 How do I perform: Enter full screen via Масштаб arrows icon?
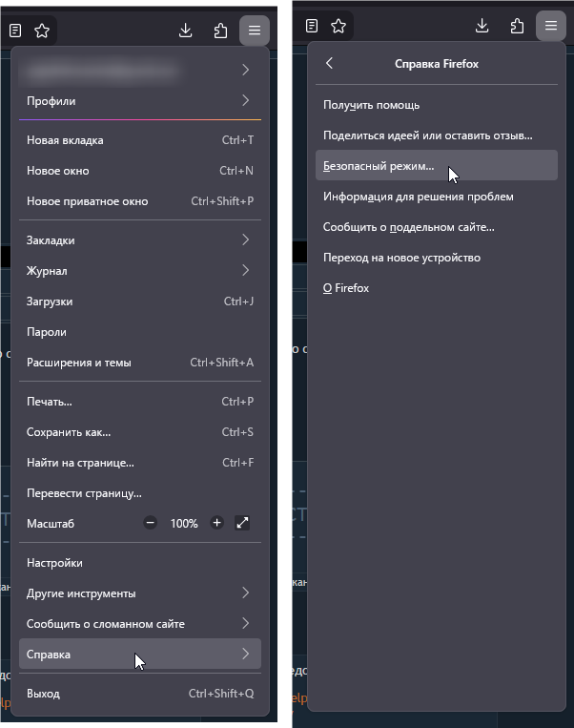pos(242,523)
